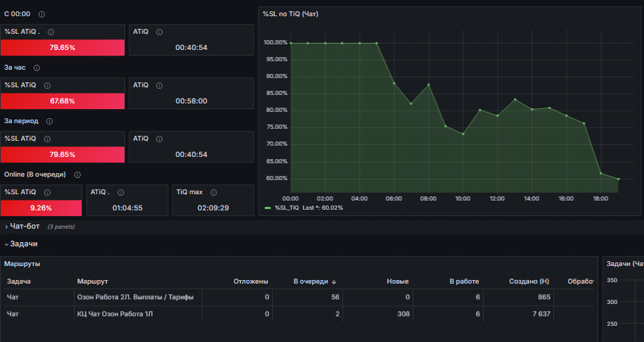
Task: Click info icon next to Online (В очереди)
Action: pos(77,175)
